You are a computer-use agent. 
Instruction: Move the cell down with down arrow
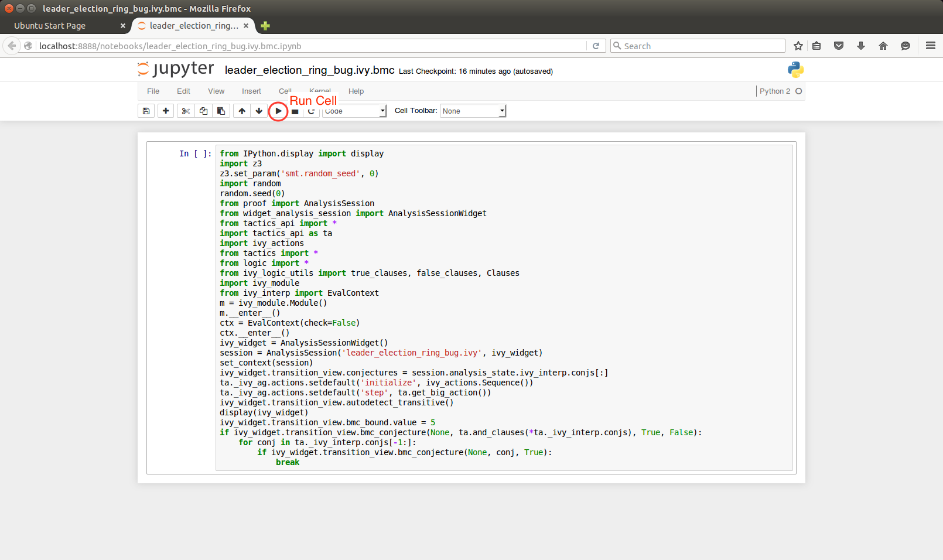259,111
